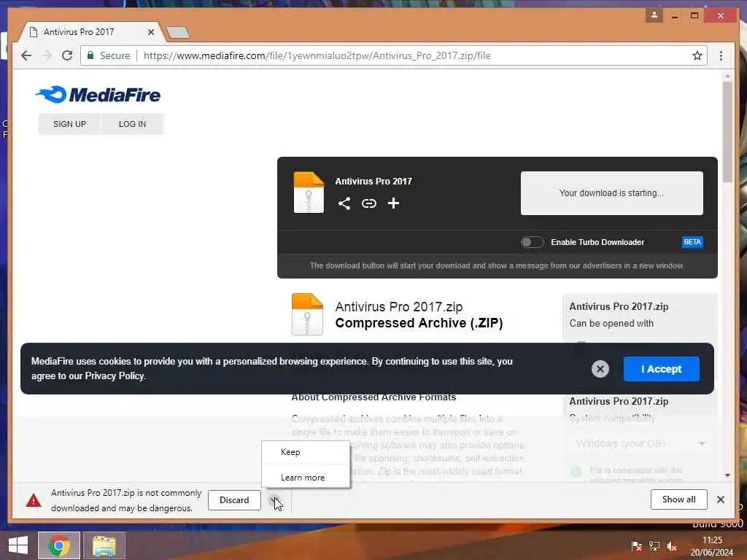The width and height of the screenshot is (747, 560).
Task: Open File Explorer from the taskbar
Action: [x=104, y=545]
